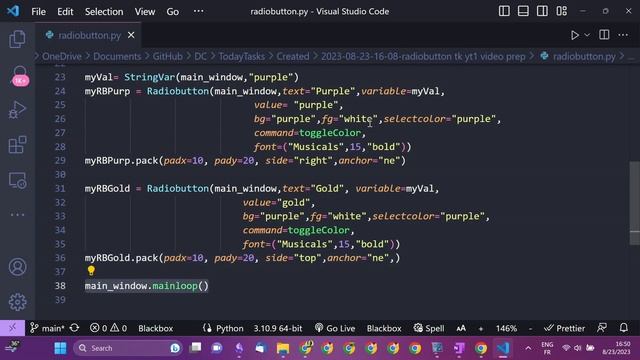Open the remote window indicator in status bar

[x=12, y=328]
